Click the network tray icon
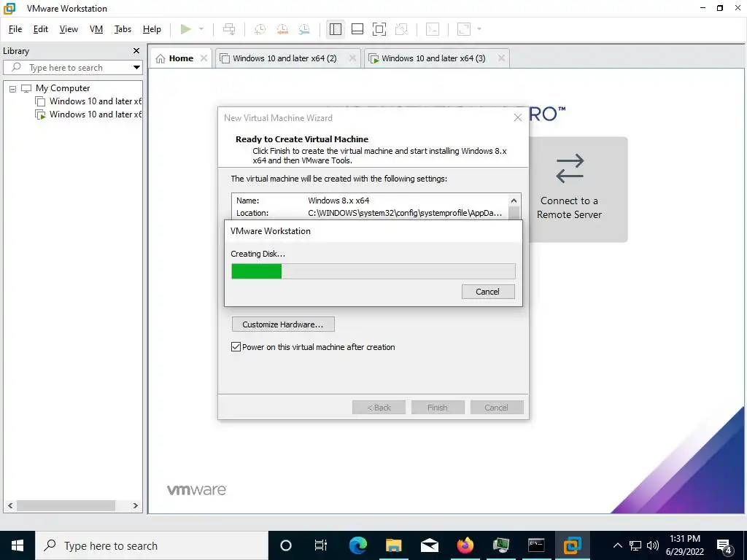The width and height of the screenshot is (747, 560). [635, 545]
